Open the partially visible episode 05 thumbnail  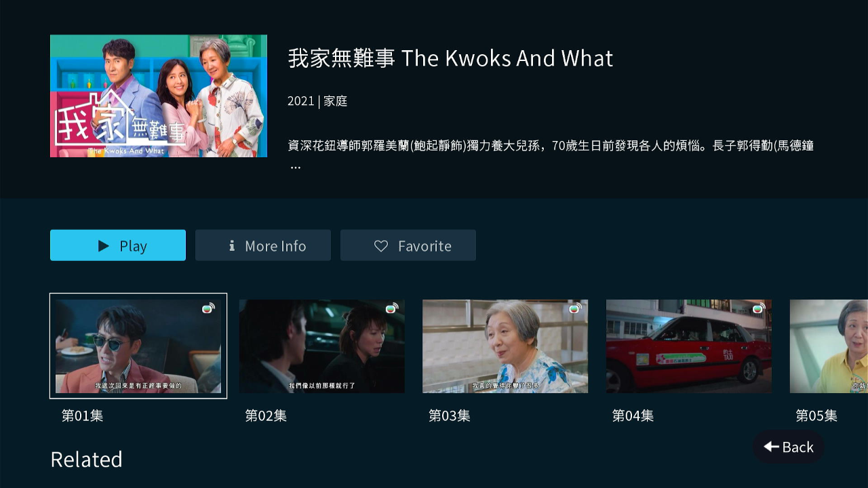[829, 346]
